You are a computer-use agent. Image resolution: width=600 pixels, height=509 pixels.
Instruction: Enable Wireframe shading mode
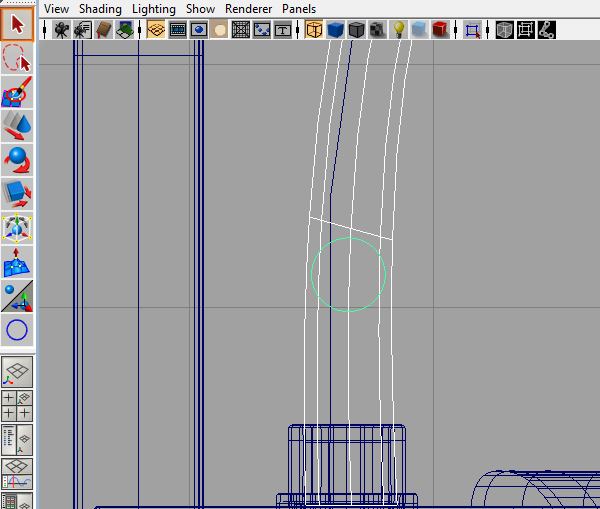(314, 30)
